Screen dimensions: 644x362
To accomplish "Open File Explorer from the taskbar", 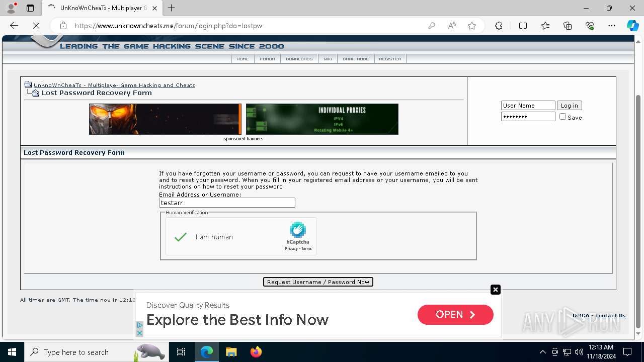I will pyautogui.click(x=231, y=352).
